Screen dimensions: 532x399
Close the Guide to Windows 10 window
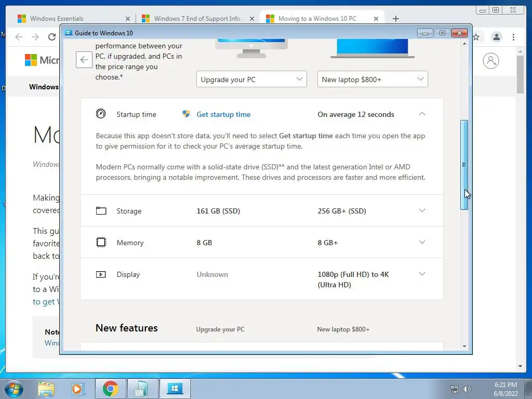tap(459, 33)
